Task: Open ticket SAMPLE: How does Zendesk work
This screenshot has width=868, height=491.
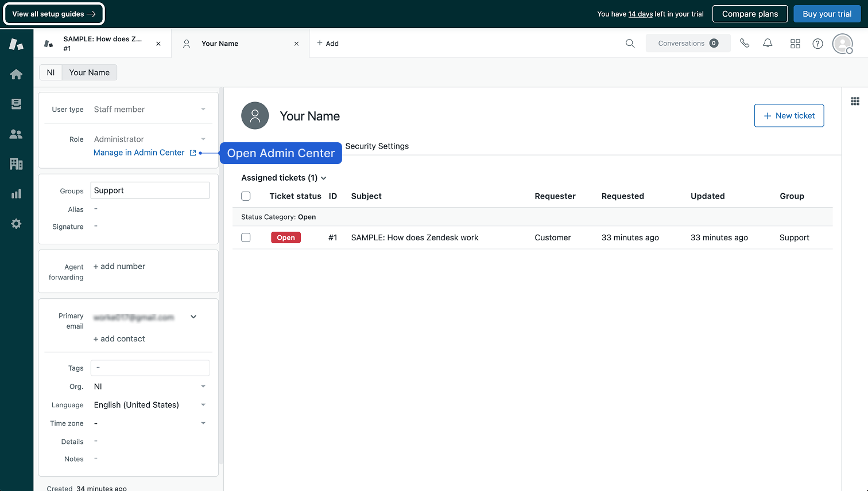Action: pos(414,237)
